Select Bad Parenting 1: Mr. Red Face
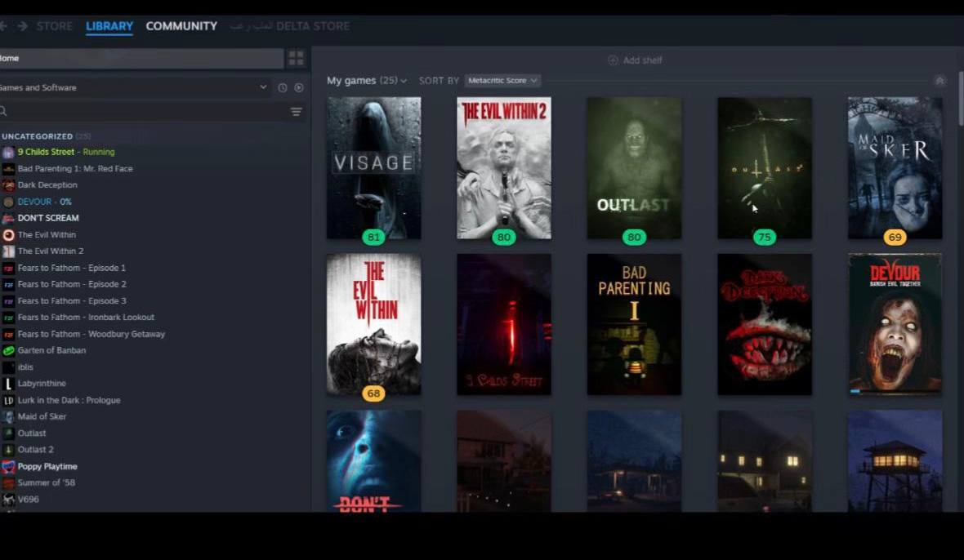The image size is (964, 560). pos(75,168)
